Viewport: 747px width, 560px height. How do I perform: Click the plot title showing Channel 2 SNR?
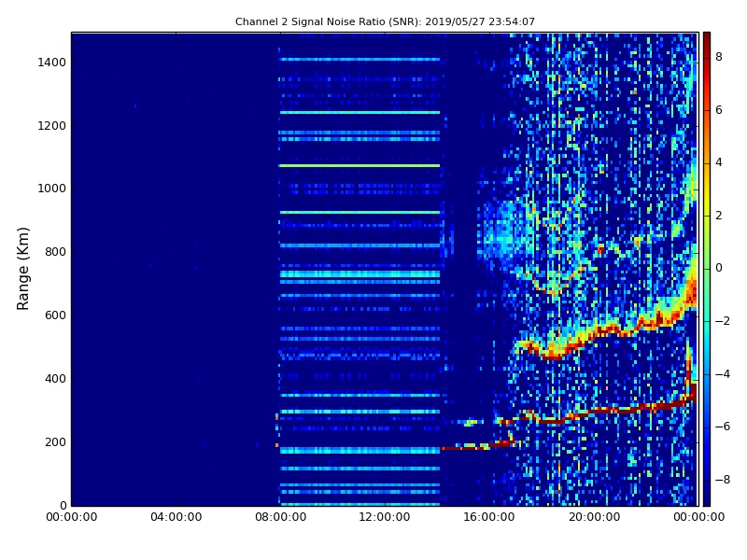(385, 21)
